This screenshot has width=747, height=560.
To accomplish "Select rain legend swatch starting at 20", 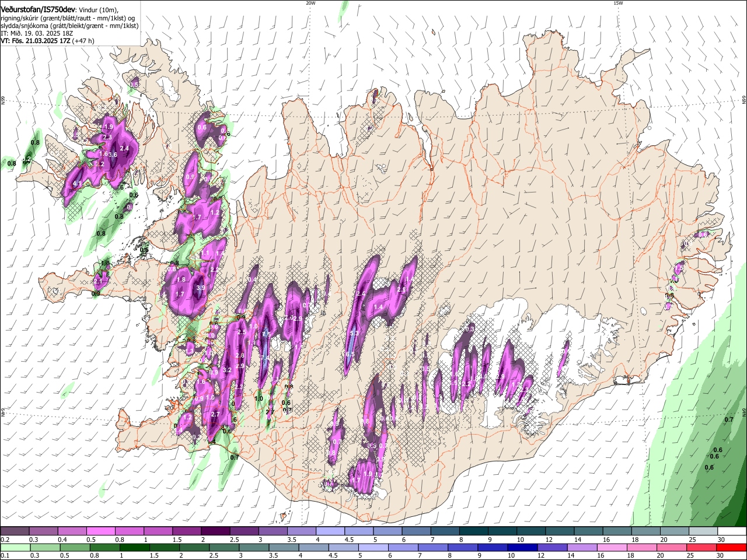I will 672,547.
